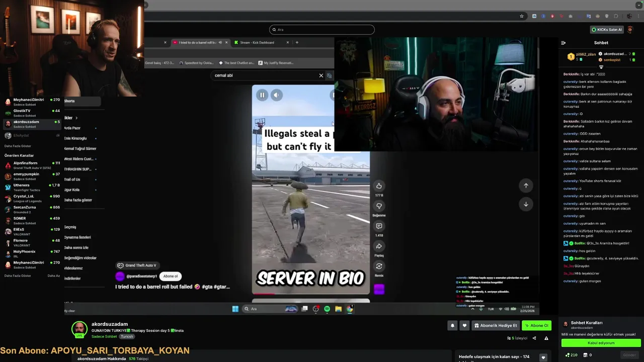644x362 pixels.
Task: Close the barrel roll YouTube tab
Action: [x=227, y=42]
